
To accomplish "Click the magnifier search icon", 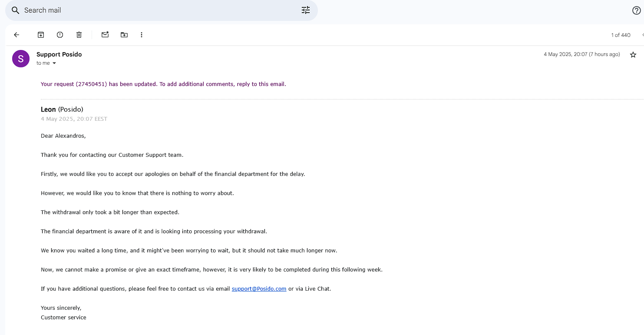I will pyautogui.click(x=16, y=10).
